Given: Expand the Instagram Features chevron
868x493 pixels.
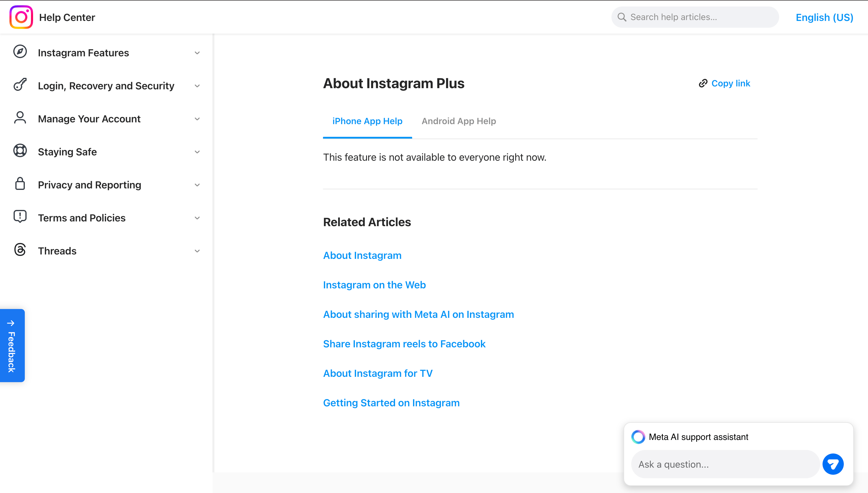Looking at the screenshot, I should tap(197, 53).
